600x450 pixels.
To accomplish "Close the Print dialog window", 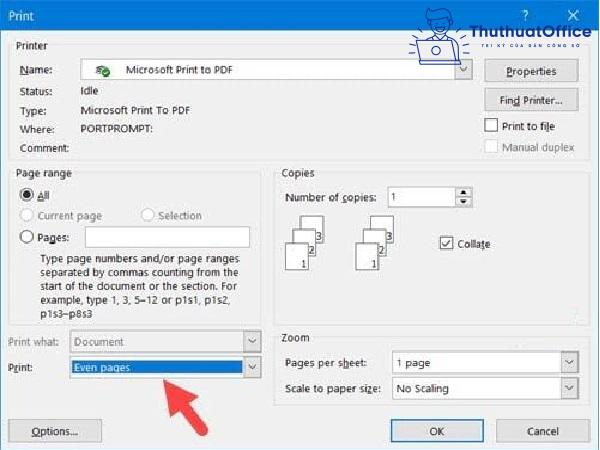I will (x=573, y=16).
